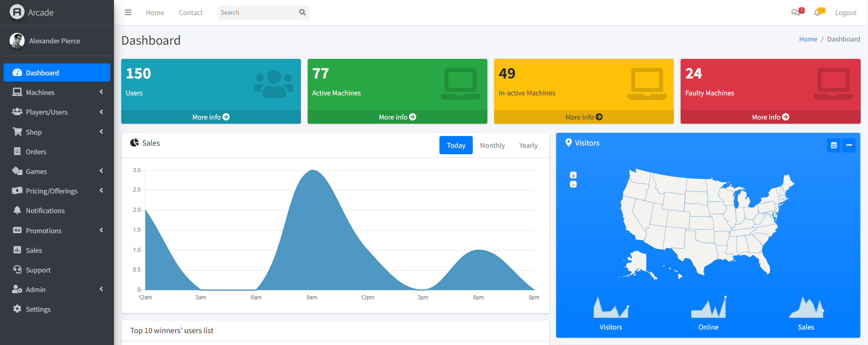Switch to the Yearly sales tab

click(x=528, y=145)
